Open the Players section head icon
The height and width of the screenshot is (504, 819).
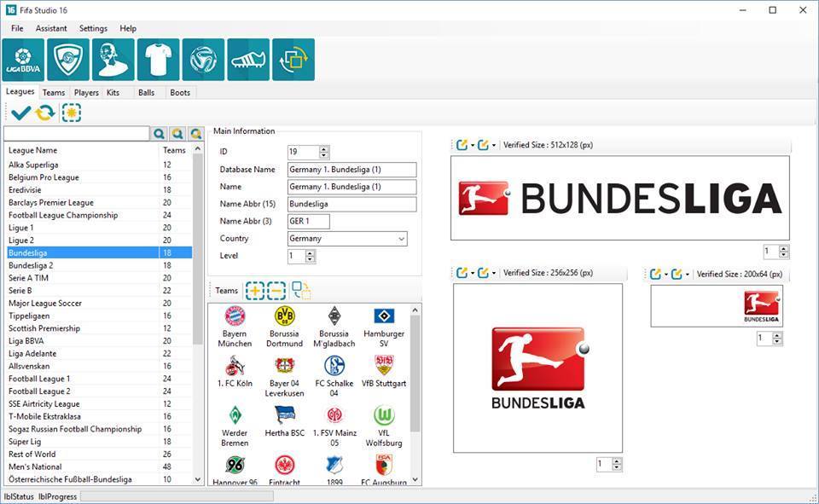click(113, 60)
